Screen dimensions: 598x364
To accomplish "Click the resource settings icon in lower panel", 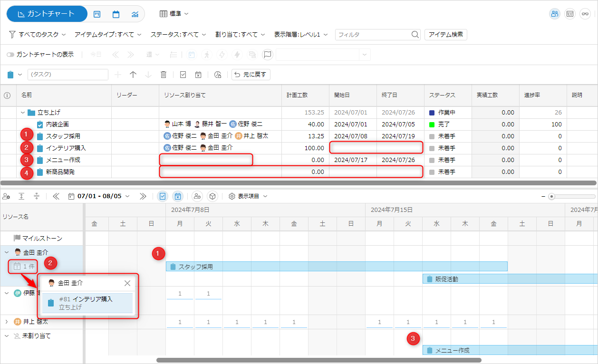I will point(7,196).
